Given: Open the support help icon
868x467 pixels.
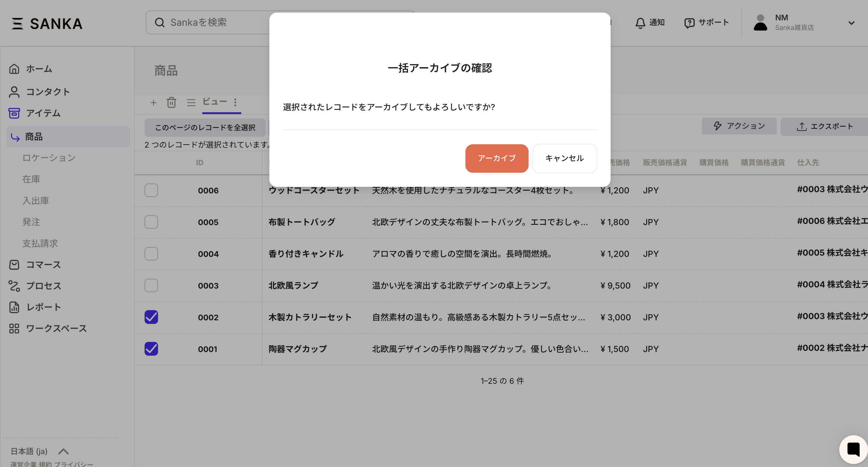Looking at the screenshot, I should [689, 23].
